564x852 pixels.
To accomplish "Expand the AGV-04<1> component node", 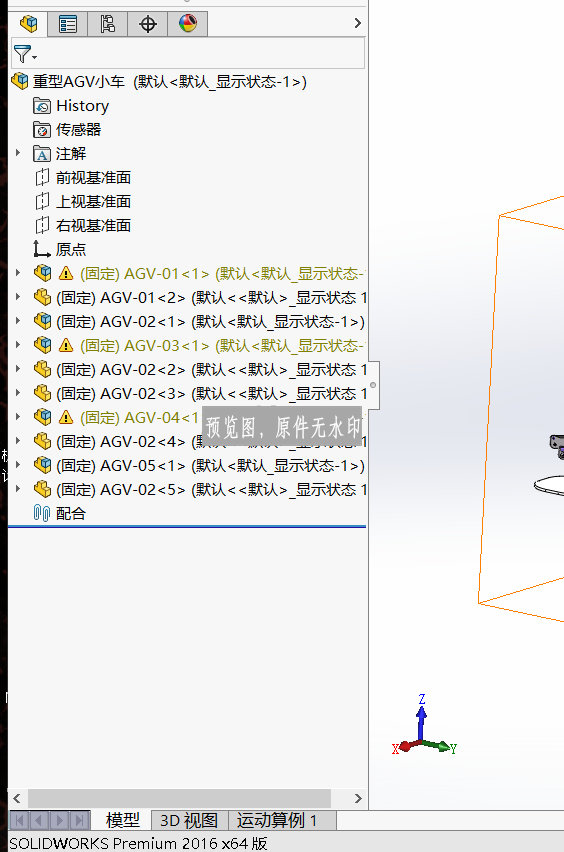I will pyautogui.click(x=18, y=416).
